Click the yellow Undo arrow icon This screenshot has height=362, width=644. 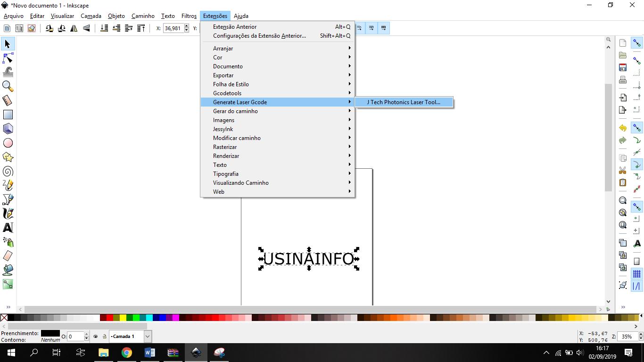tap(623, 128)
